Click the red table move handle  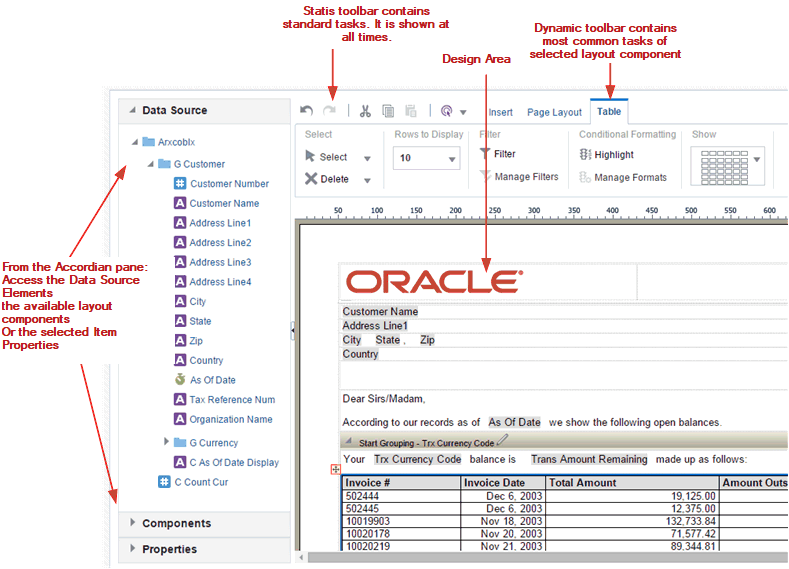(336, 469)
